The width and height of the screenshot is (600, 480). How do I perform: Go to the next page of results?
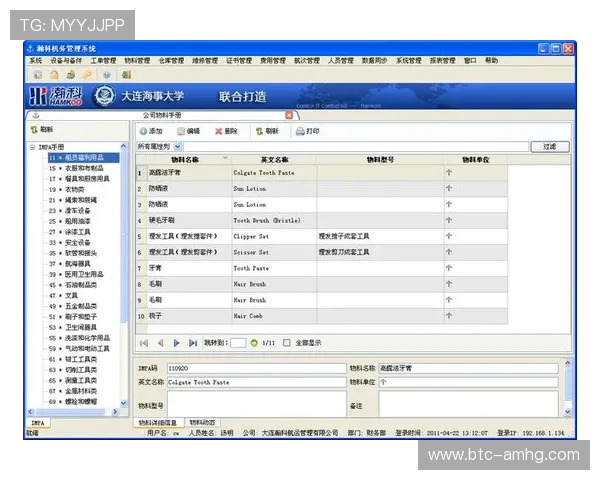point(176,343)
